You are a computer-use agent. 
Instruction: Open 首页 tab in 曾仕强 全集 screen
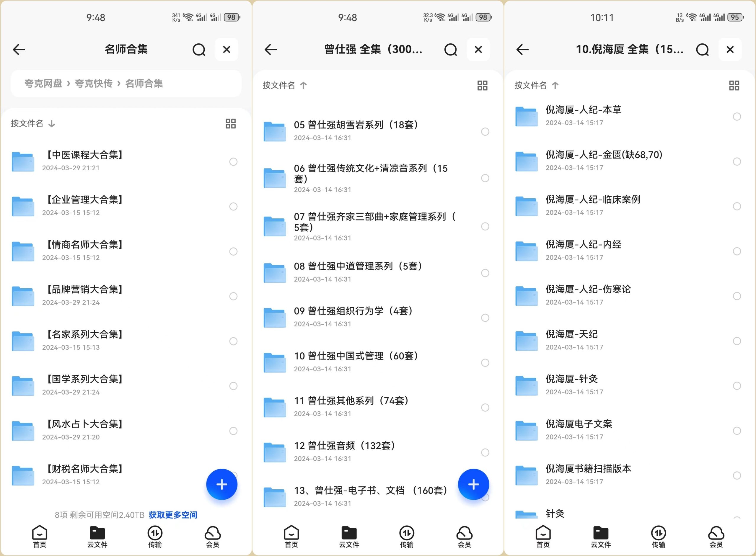(x=291, y=537)
